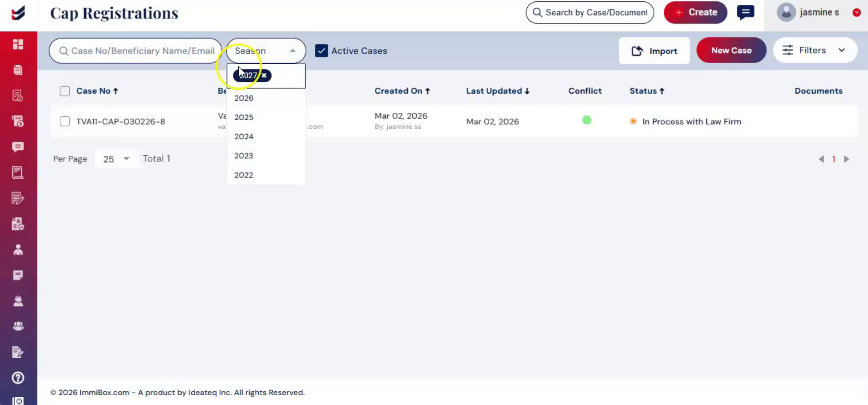This screenshot has height=405, width=868.
Task: Choose 2025 from season list
Action: [266, 117]
